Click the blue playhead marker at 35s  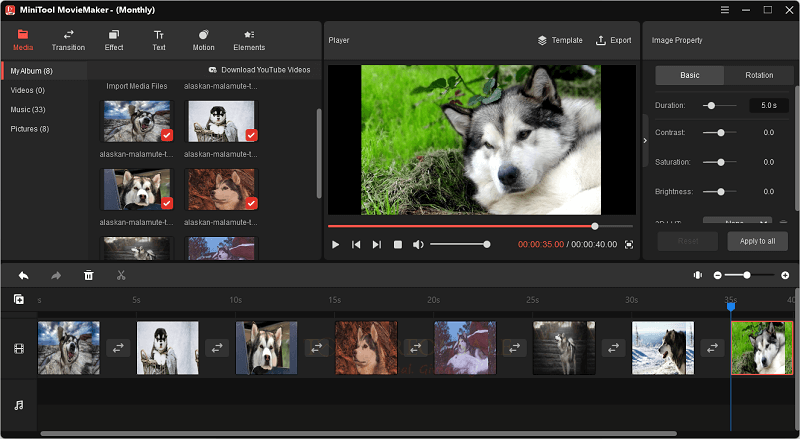[731, 306]
